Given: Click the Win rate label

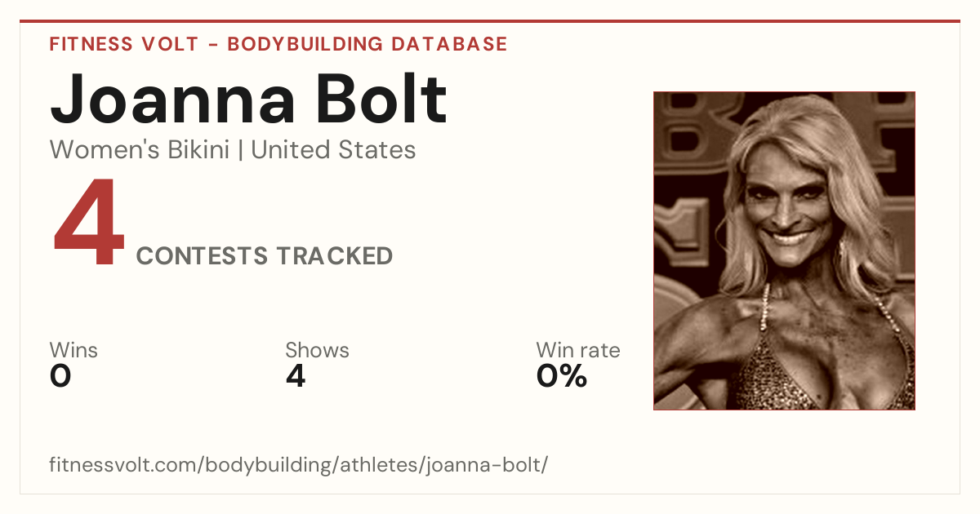Looking at the screenshot, I should click(x=578, y=351).
